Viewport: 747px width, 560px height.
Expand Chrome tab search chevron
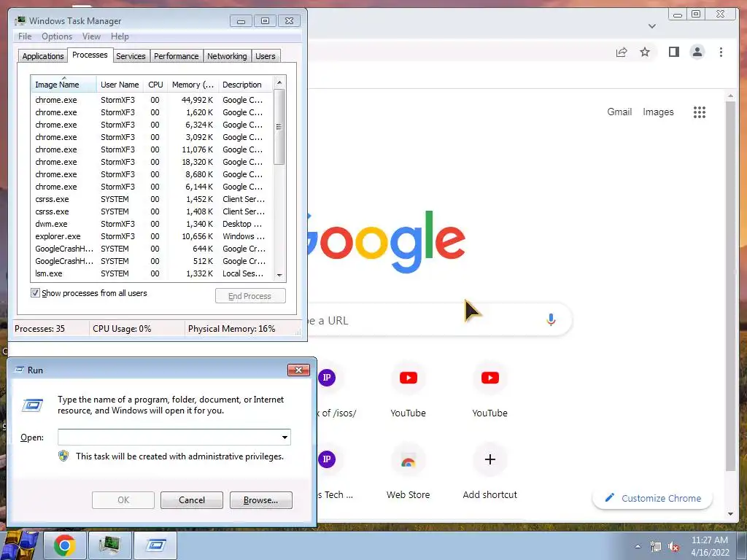point(652,26)
